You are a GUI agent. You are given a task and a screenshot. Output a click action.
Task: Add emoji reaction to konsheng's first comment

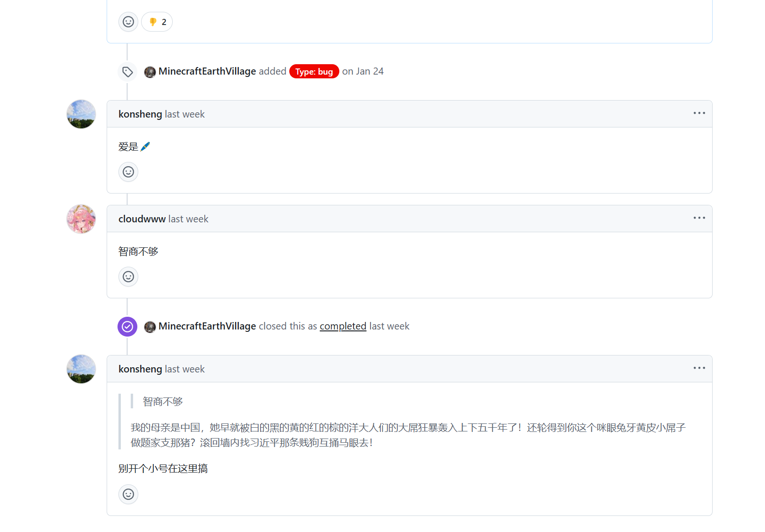(128, 172)
